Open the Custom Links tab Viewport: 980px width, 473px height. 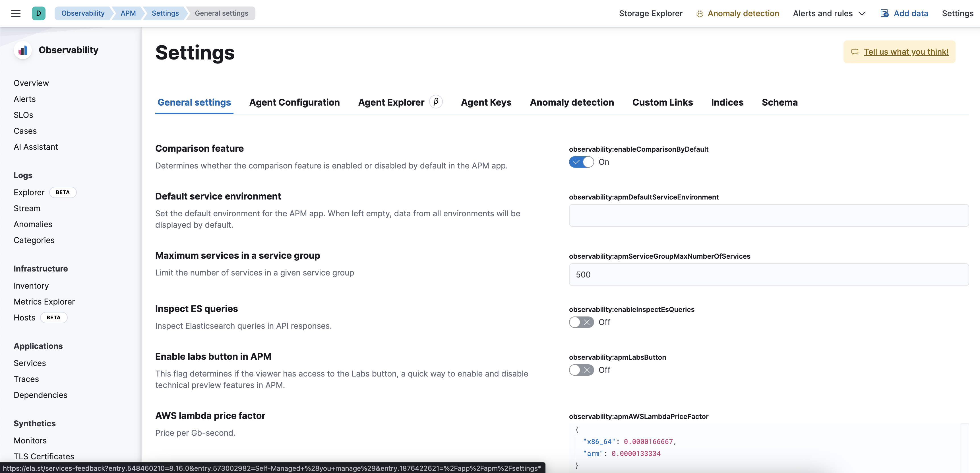pyautogui.click(x=662, y=102)
